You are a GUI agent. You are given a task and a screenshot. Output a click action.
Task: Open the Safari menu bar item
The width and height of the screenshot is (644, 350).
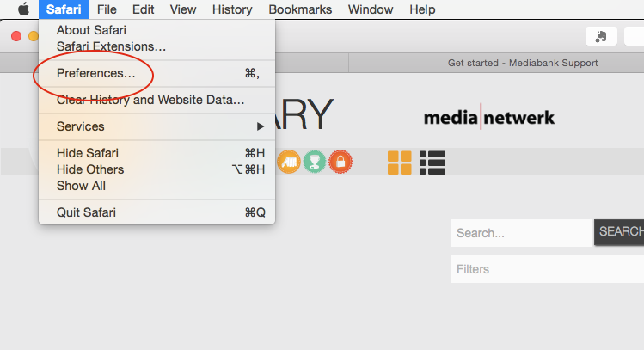64,9
